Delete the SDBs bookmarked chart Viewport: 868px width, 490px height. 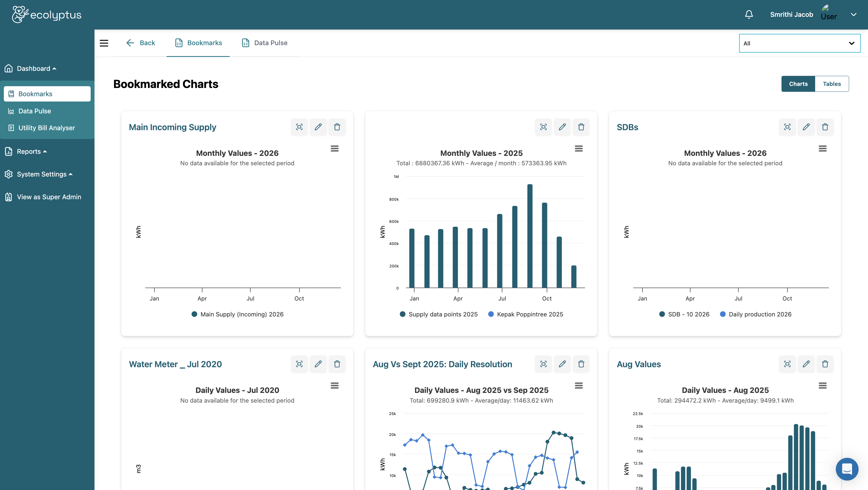coord(825,127)
